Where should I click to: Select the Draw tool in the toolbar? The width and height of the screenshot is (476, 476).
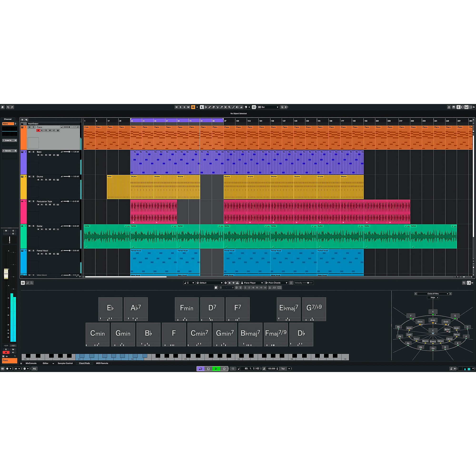[210, 107]
